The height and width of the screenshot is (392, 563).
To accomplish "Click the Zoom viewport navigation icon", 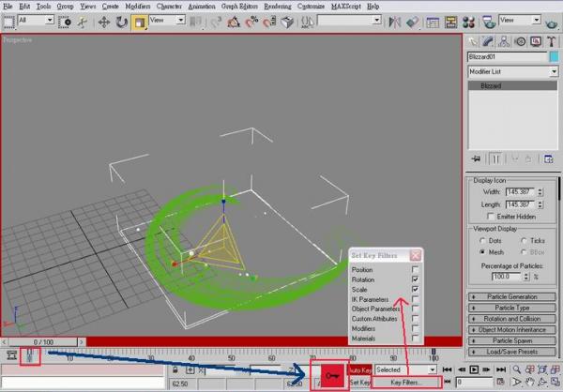I will click(x=516, y=370).
